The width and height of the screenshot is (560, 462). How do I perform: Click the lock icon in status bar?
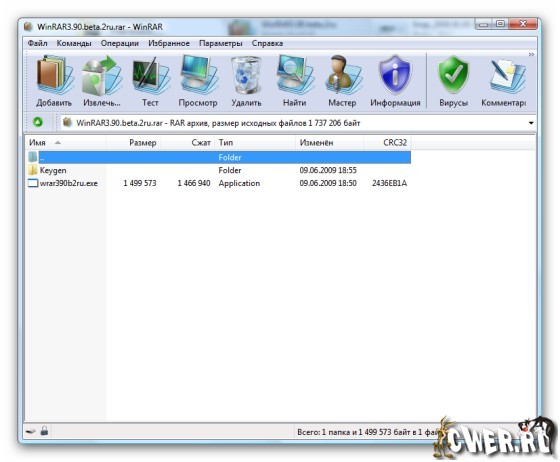point(44,430)
